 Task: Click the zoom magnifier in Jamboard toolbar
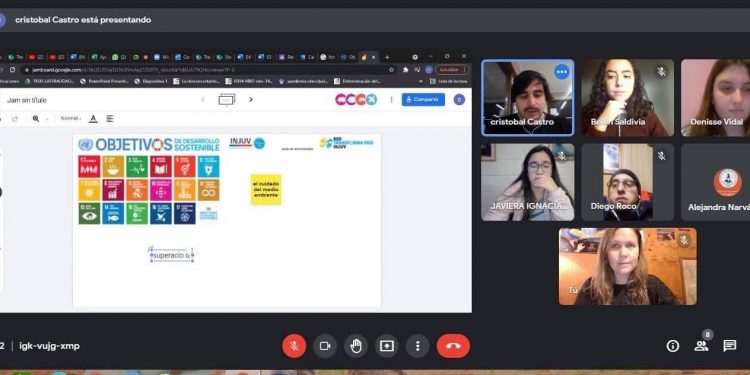point(36,119)
